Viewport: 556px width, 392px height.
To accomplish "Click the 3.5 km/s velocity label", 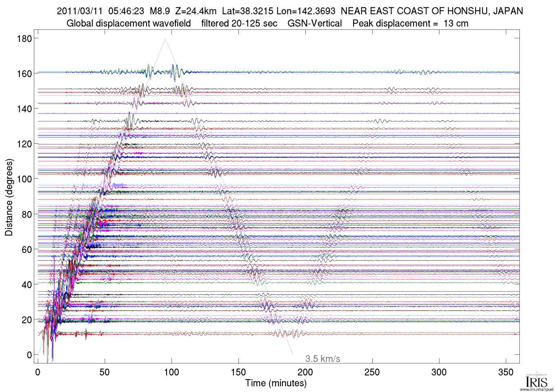I will coord(322,359).
